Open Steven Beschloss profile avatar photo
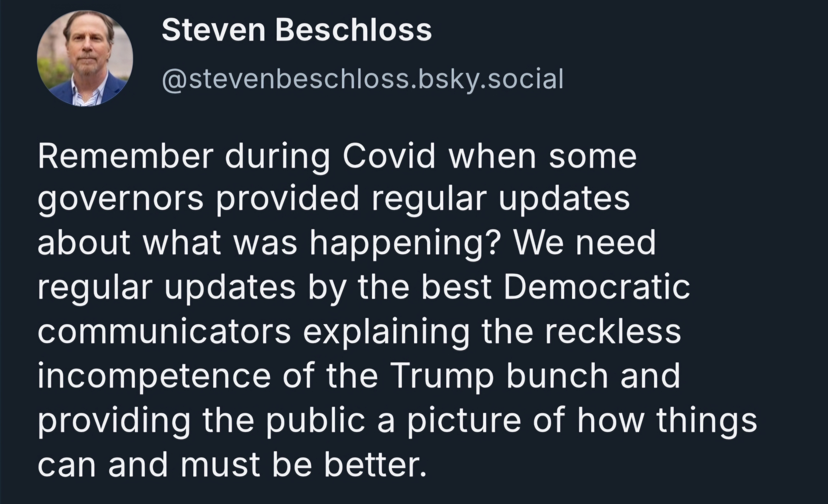 85,58
